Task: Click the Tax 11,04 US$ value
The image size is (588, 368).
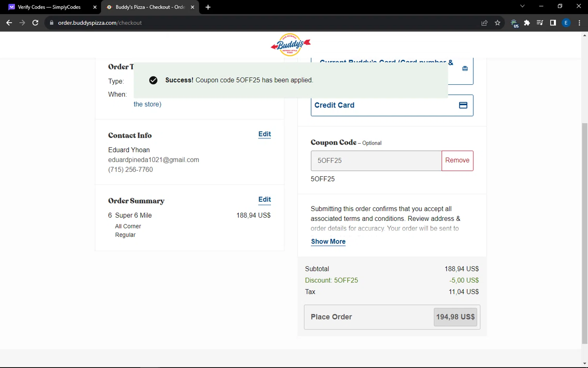Action: click(x=464, y=291)
